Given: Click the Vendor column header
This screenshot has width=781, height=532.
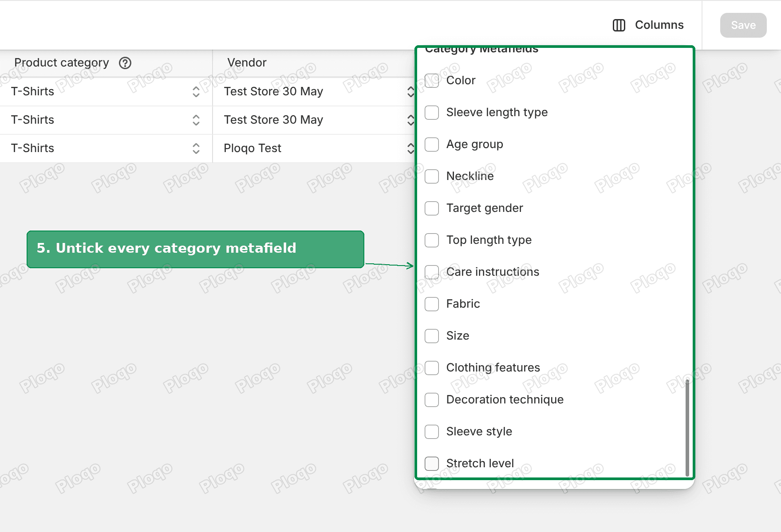Looking at the screenshot, I should click(x=247, y=63).
